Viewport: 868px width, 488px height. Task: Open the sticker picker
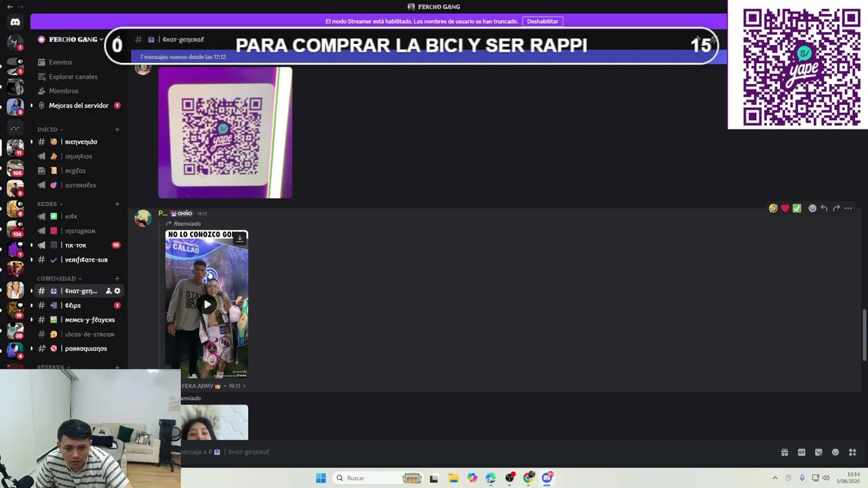[818, 452]
